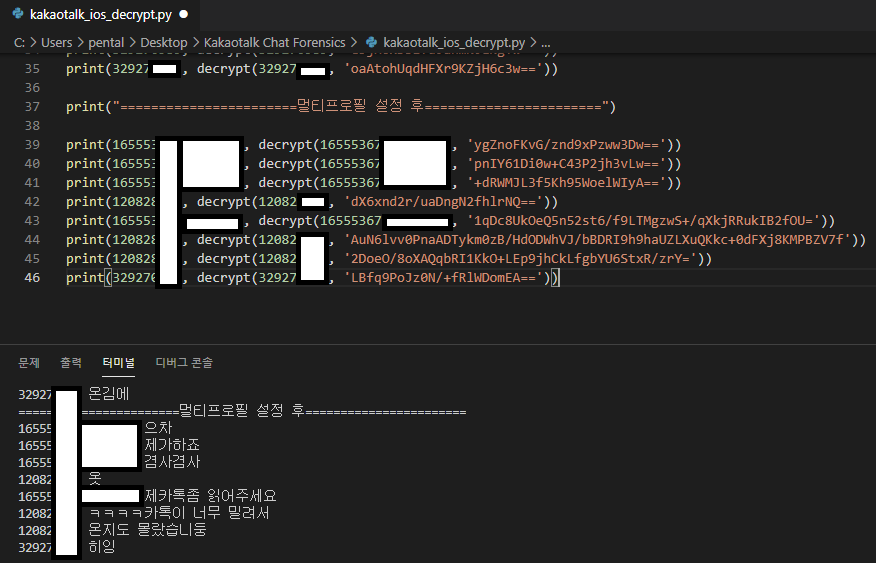
Task: Click line number 35 in the gutter
Action: [x=32, y=69]
